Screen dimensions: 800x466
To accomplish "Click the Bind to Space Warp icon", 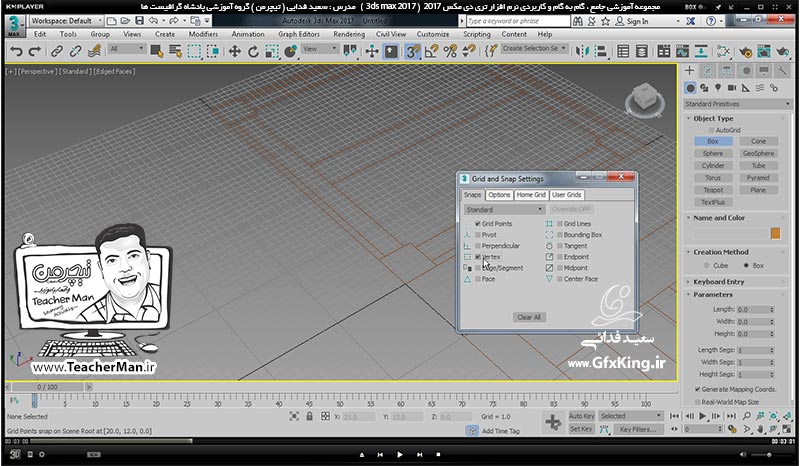I will click(94, 51).
